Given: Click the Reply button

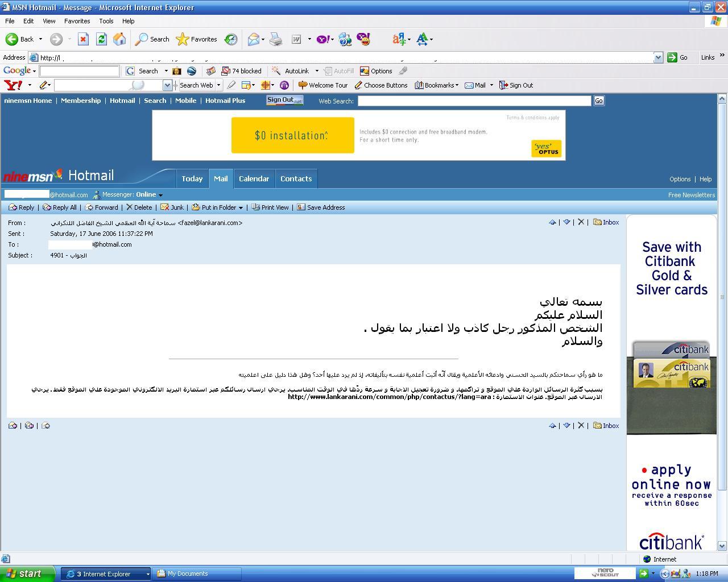Looking at the screenshot, I should coord(22,207).
